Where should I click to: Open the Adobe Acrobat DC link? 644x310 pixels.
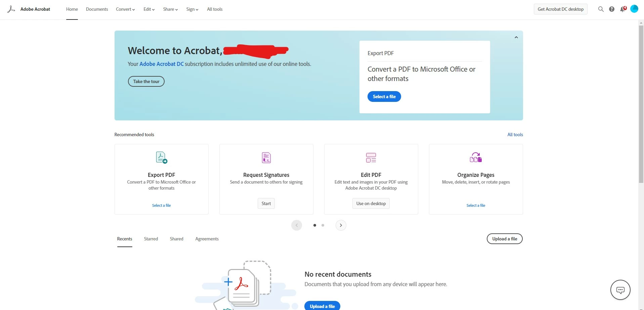click(x=162, y=64)
